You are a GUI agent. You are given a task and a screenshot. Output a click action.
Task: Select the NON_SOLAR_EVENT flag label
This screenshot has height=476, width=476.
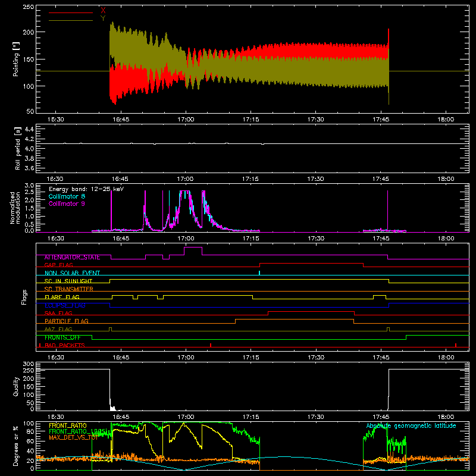(72, 273)
